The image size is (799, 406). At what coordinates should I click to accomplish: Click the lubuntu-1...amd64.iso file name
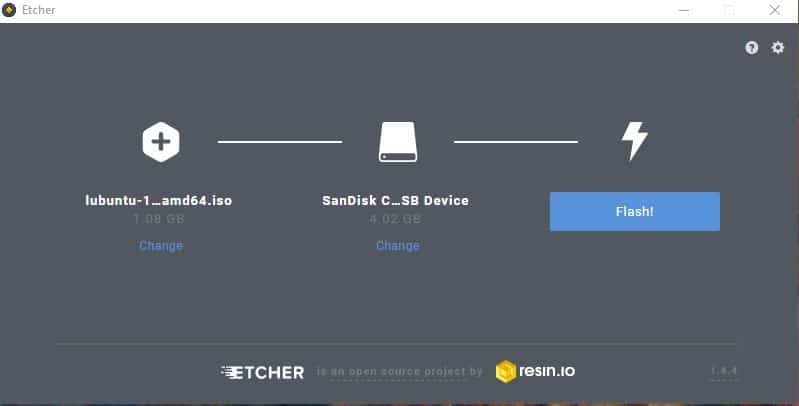coord(158,200)
